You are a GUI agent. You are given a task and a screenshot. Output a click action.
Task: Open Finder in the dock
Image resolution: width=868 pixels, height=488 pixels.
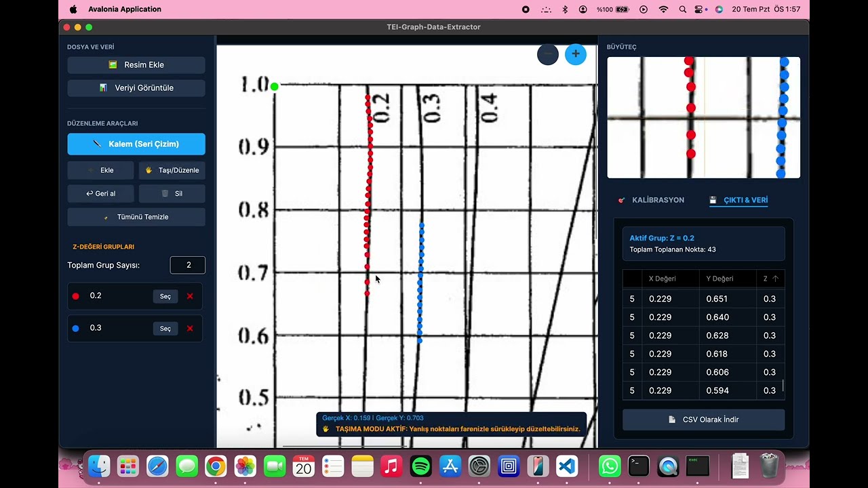point(99,466)
